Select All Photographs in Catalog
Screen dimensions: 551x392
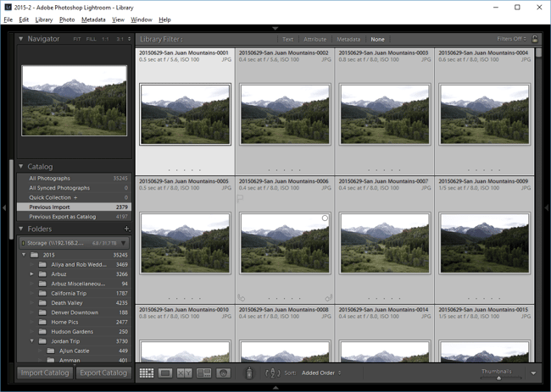coord(74,179)
